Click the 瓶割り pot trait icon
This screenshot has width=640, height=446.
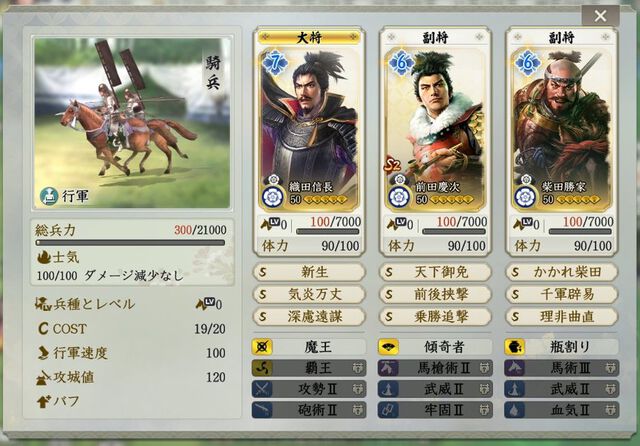pyautogui.click(x=515, y=347)
